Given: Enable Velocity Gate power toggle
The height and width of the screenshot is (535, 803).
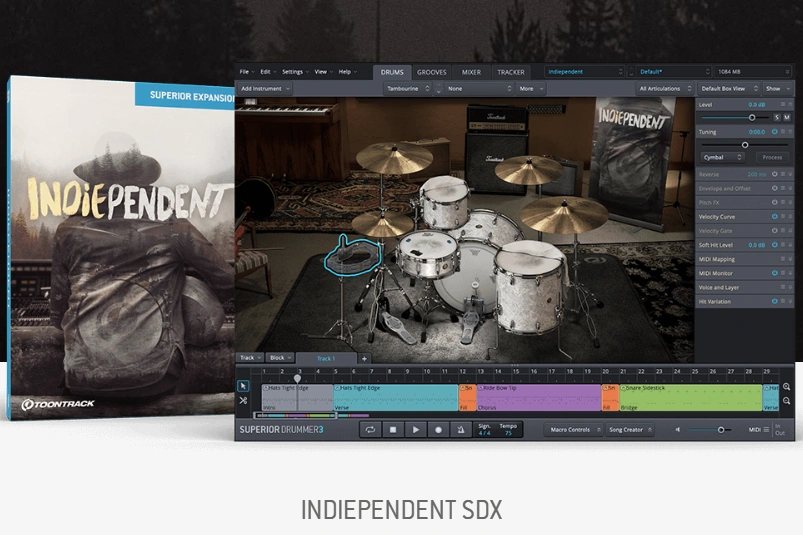Looking at the screenshot, I should (x=774, y=231).
